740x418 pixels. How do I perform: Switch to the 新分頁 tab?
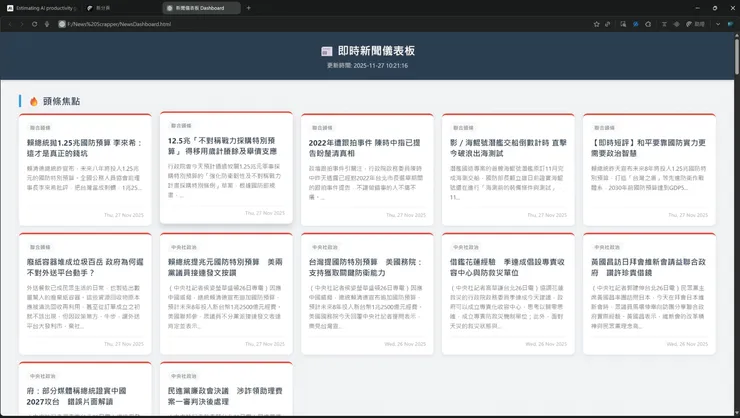(x=120, y=8)
